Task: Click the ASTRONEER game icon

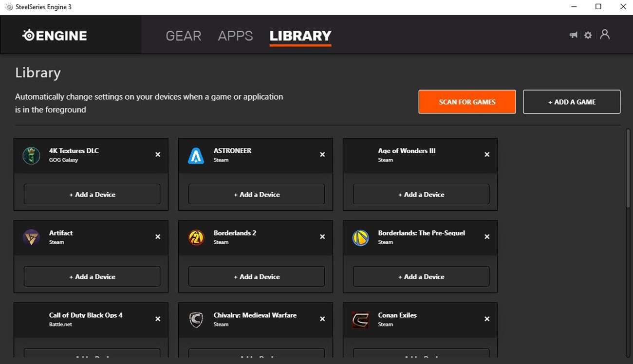Action: (196, 155)
